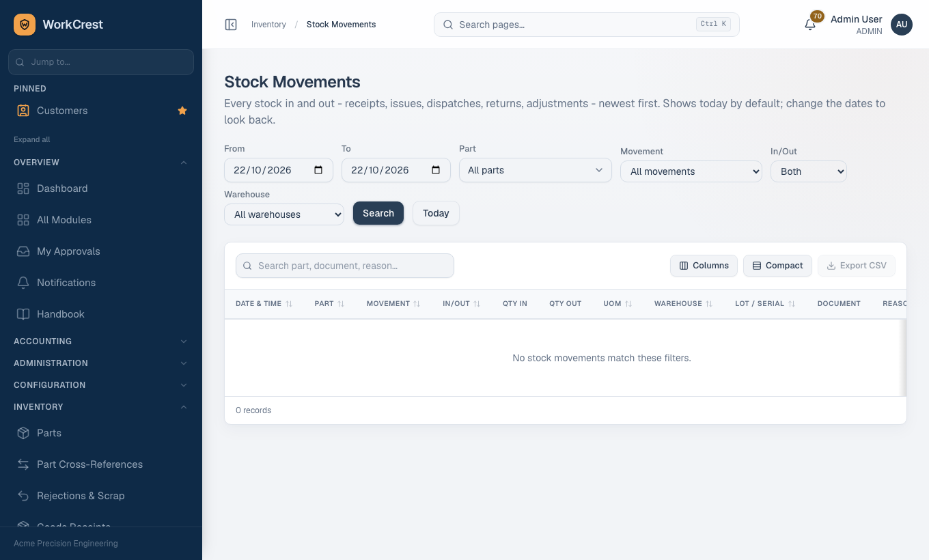Click the WorkCrest shield logo icon

tap(25, 25)
